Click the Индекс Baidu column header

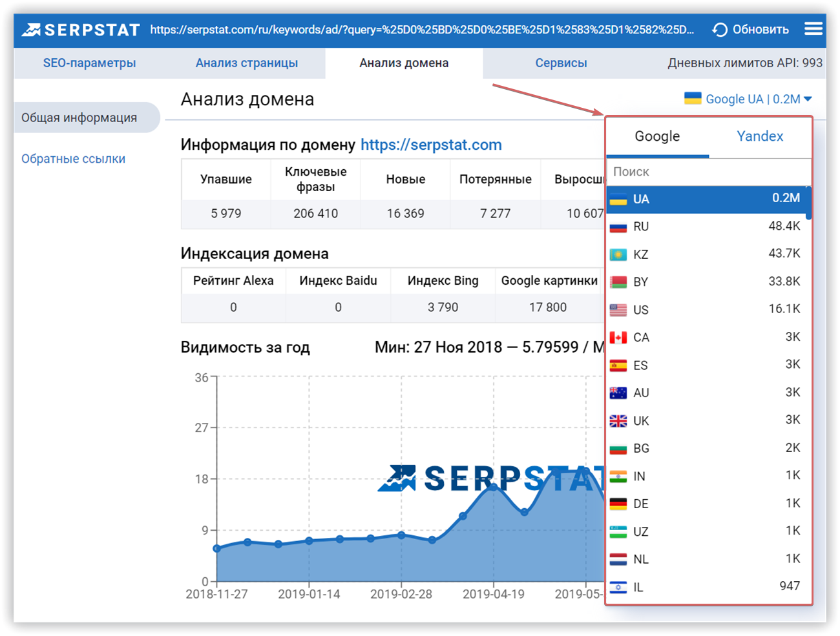[338, 281]
